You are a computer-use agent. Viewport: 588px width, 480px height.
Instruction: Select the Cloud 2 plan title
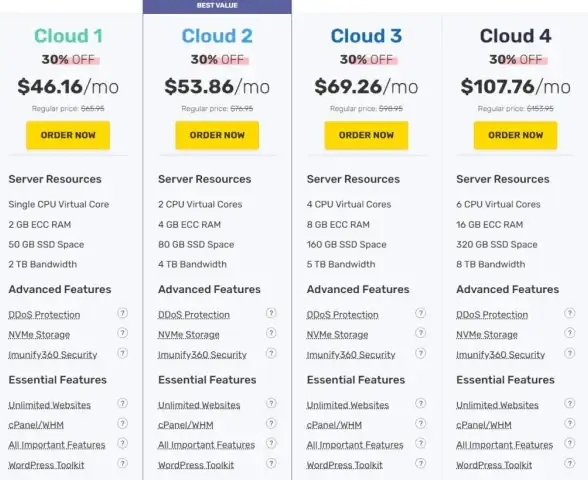pyautogui.click(x=217, y=36)
